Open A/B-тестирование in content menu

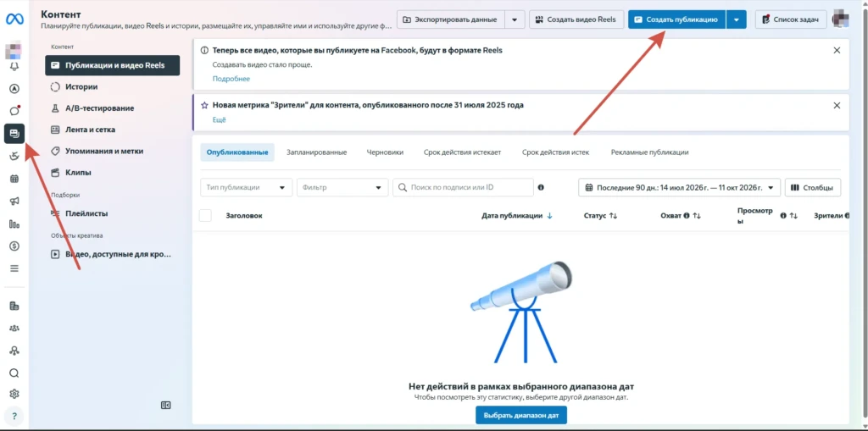coord(113,108)
